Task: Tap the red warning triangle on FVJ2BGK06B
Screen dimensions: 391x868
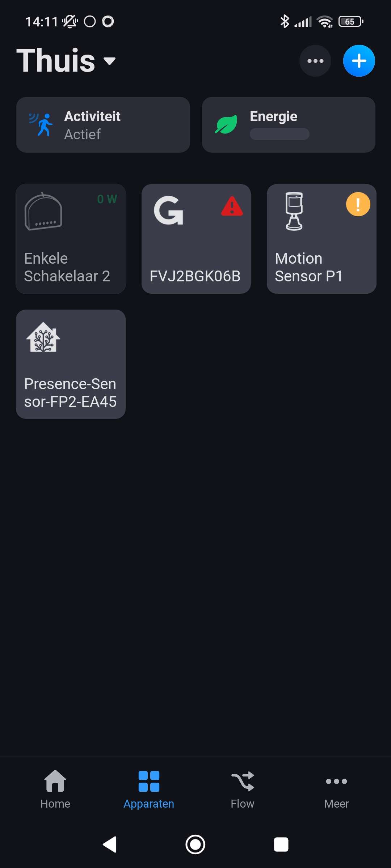Action: 232,206
